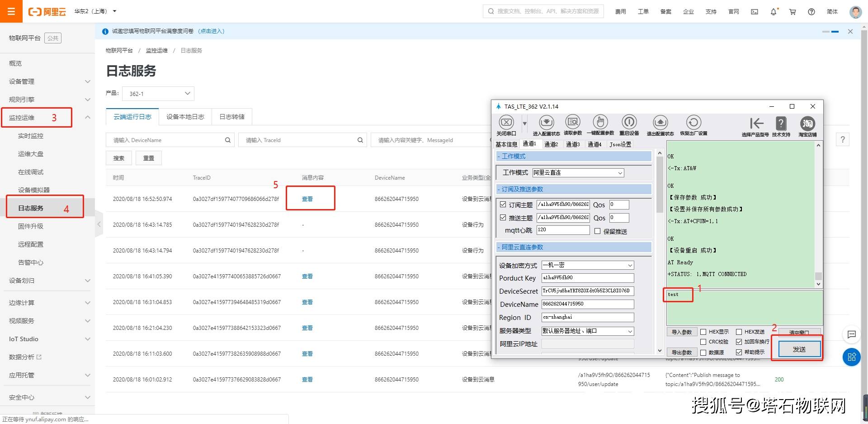This screenshot has height=424, width=868.
Task: Enable 保留推送 checkbox
Action: (x=598, y=231)
